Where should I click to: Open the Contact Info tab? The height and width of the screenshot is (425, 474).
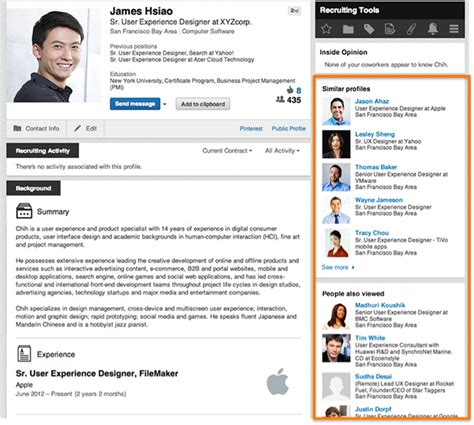tap(36, 128)
